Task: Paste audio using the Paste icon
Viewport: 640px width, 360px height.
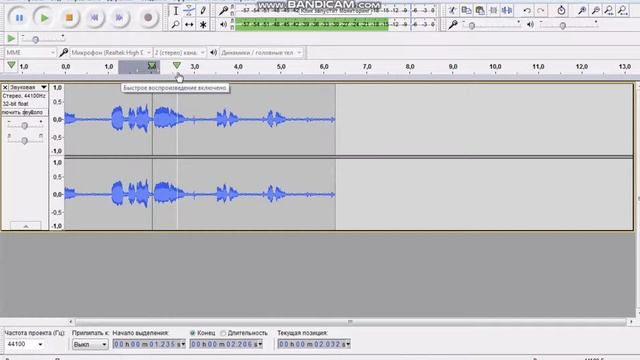Action: (480, 11)
